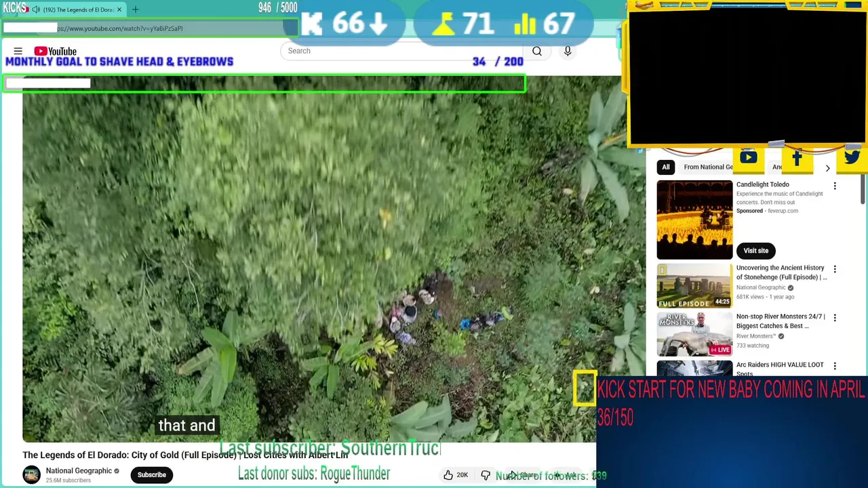Open more options for Candlelight Toledo
The image size is (868, 488).
pos(835,186)
